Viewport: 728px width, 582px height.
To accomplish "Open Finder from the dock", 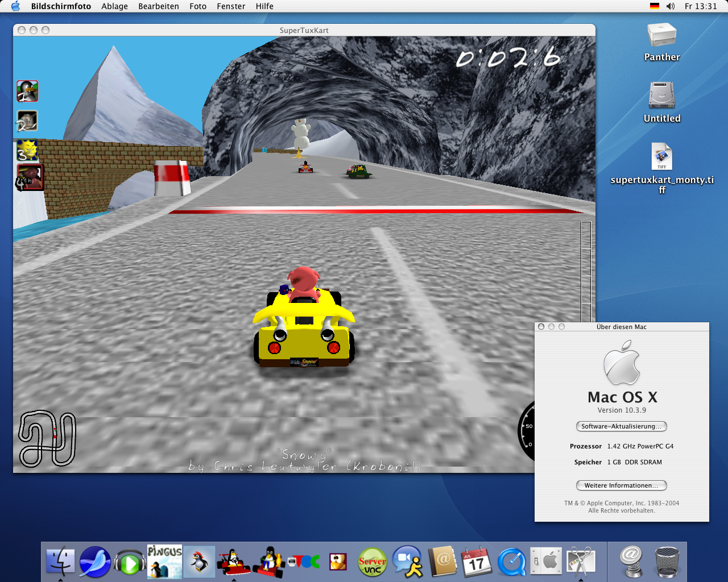I will click(60, 561).
